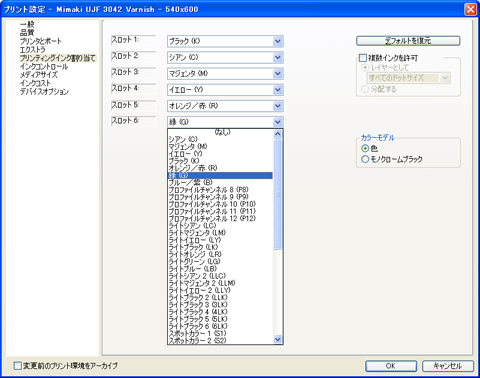This screenshot has height=378, width=480.
Task: Select the 色 color model radio button
Action: (x=365, y=148)
